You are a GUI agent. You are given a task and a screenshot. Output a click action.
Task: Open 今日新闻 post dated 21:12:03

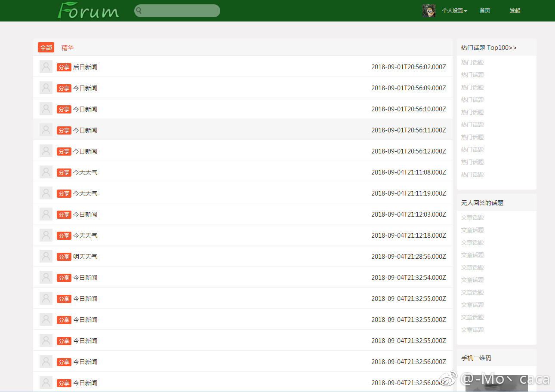click(x=85, y=214)
